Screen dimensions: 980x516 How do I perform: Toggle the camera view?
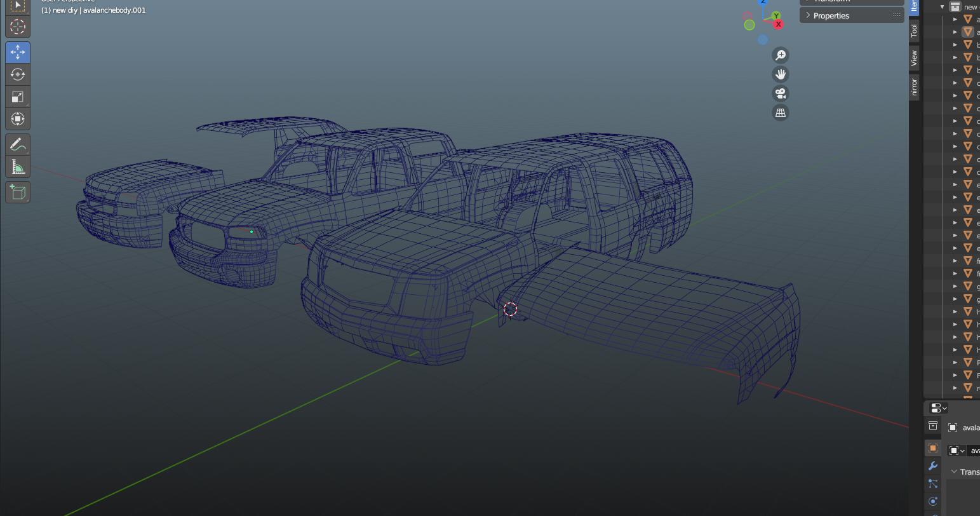click(x=781, y=93)
